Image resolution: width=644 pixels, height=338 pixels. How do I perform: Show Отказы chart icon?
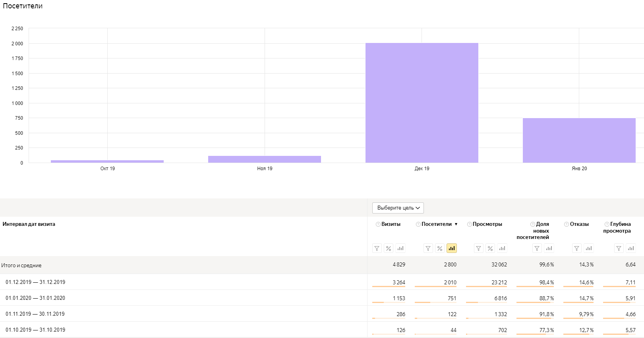click(589, 249)
